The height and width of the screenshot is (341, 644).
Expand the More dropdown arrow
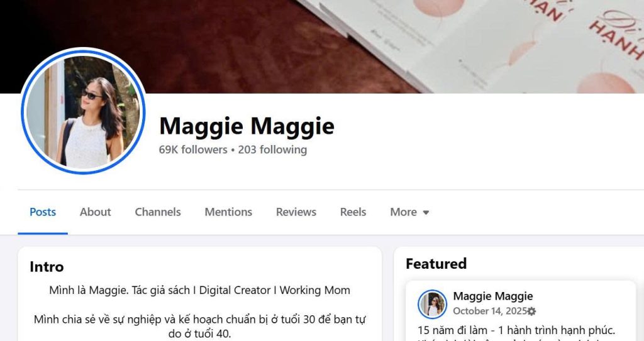click(x=426, y=212)
